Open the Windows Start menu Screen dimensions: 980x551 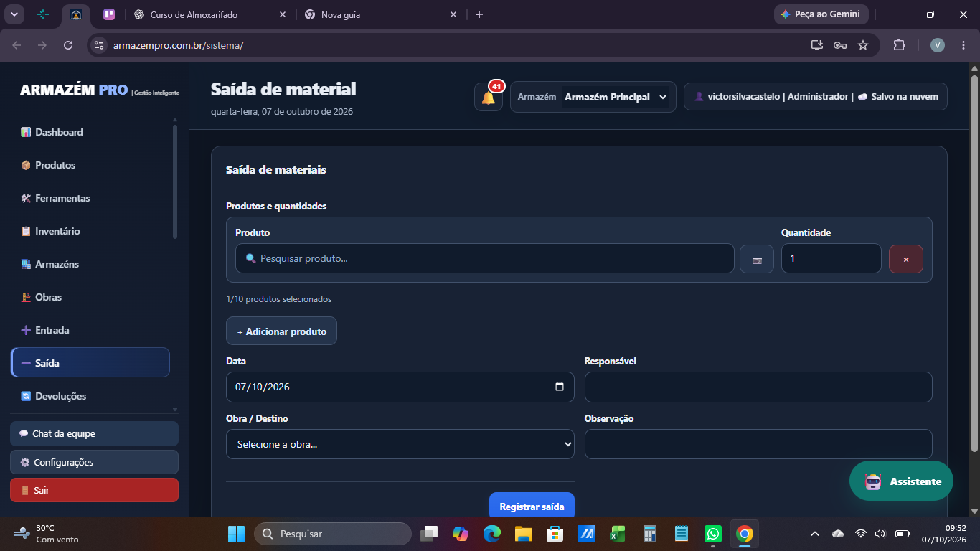point(236,534)
